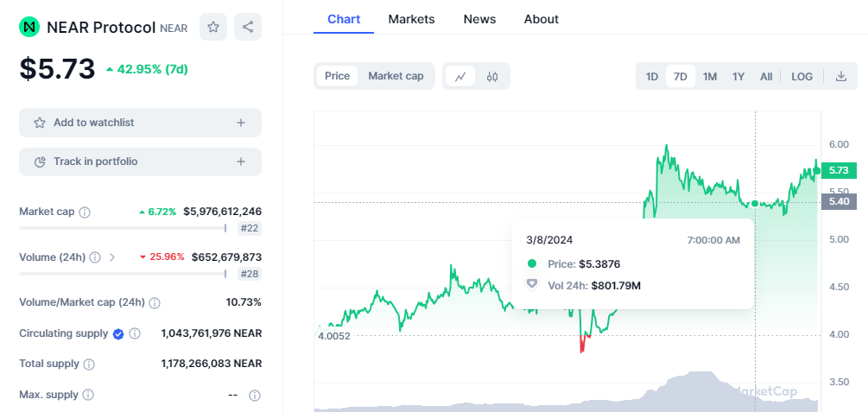The image size is (868, 412).
Task: Set chart range to 1D
Action: 652,76
